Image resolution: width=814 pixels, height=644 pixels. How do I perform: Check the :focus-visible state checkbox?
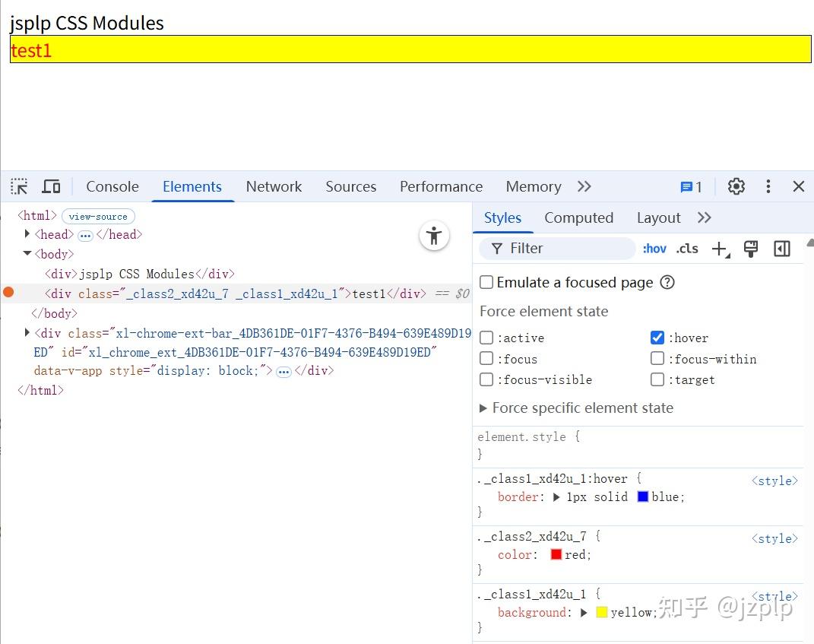click(486, 379)
